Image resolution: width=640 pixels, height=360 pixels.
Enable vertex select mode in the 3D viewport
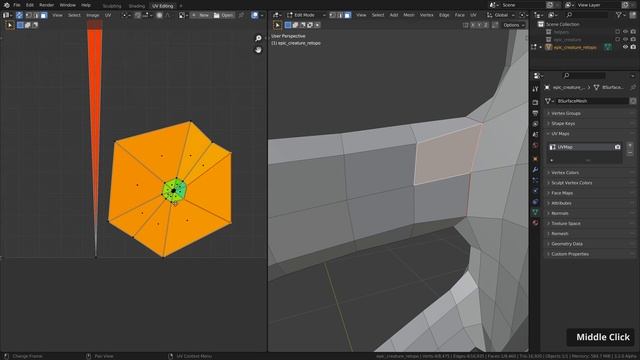tap(333, 15)
